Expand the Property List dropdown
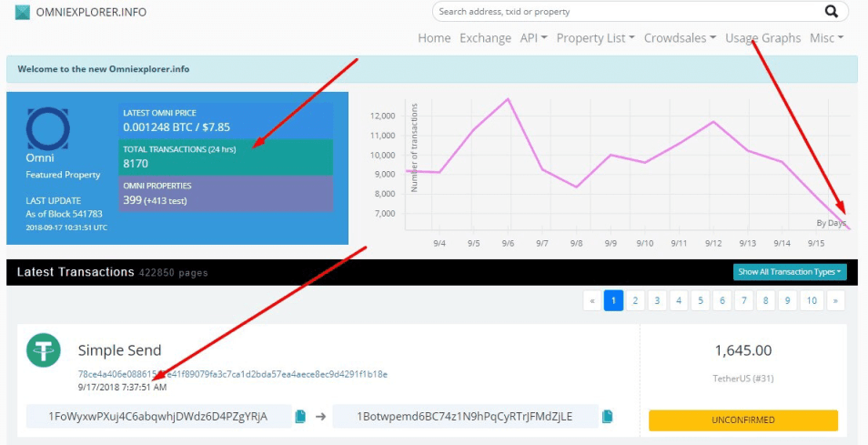 pyautogui.click(x=596, y=38)
